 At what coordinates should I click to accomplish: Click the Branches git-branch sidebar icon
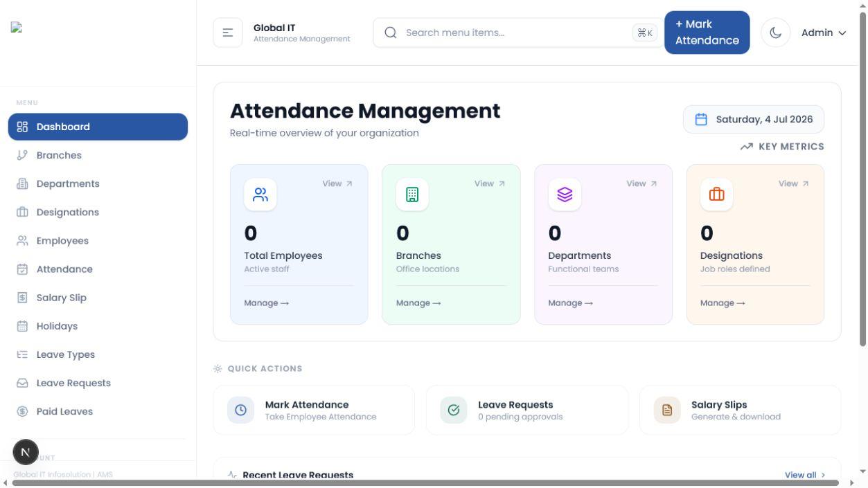22,155
